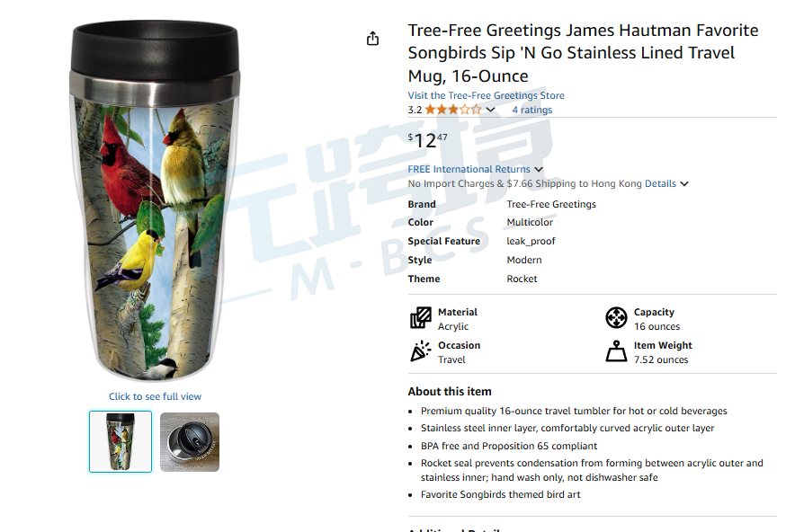Click the $12.47 price
The width and height of the screenshot is (795, 532).
[x=428, y=140]
